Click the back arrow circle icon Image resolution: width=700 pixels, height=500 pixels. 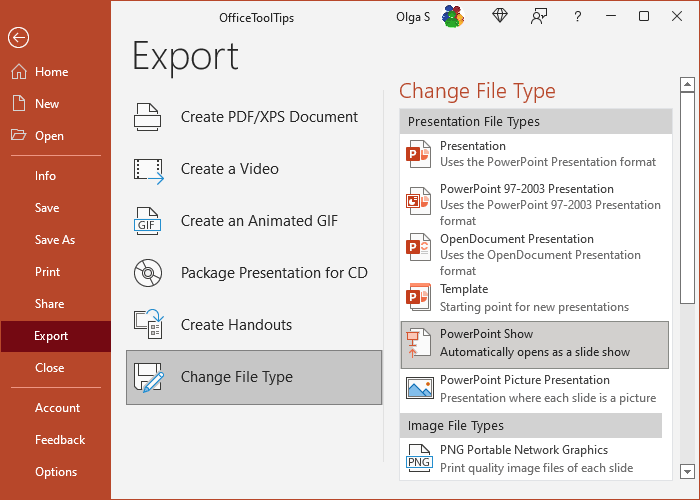click(18, 38)
